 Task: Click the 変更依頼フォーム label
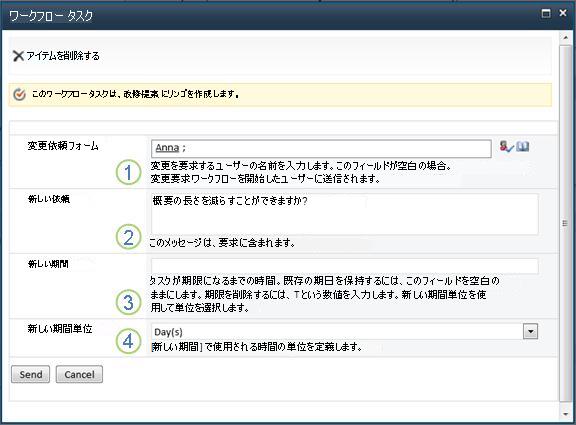tap(63, 146)
